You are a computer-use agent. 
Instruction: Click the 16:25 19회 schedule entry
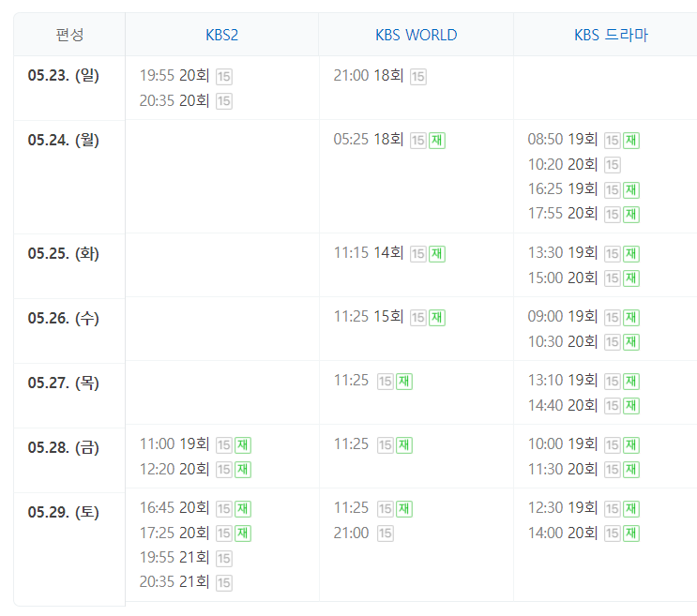563,188
